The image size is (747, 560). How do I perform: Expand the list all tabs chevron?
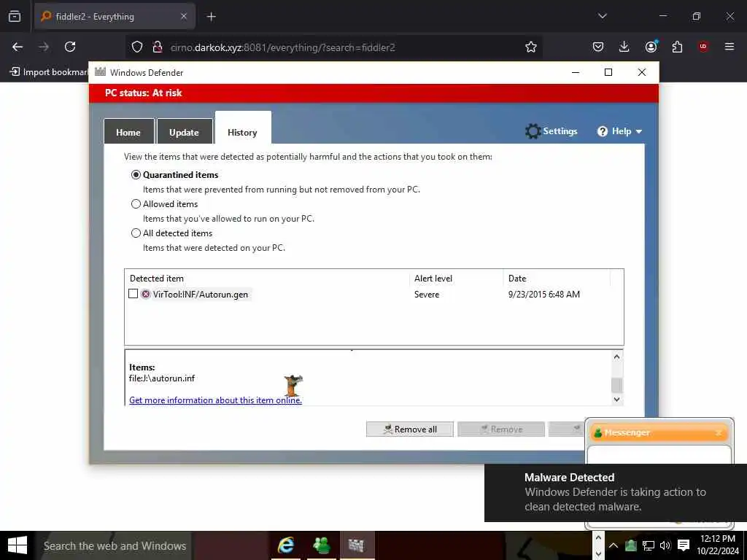[x=602, y=16]
